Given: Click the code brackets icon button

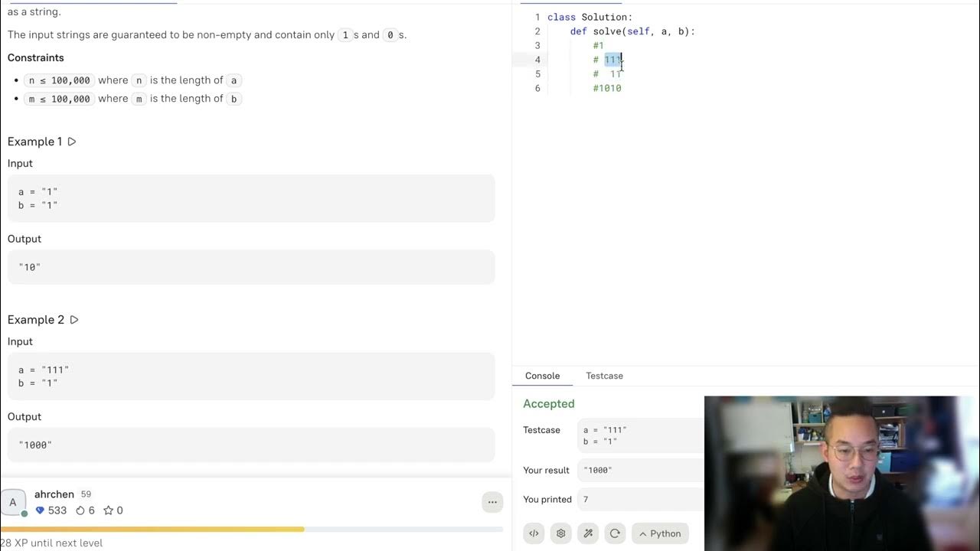Looking at the screenshot, I should [x=534, y=533].
